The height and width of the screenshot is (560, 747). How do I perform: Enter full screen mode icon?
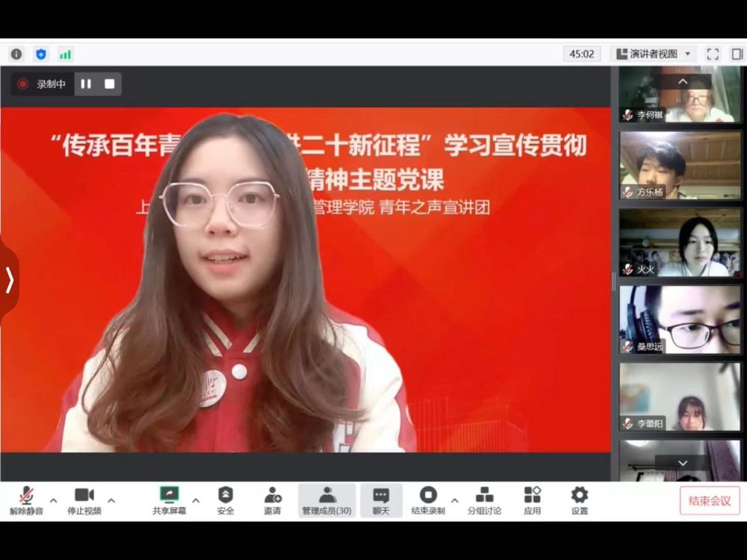click(713, 54)
